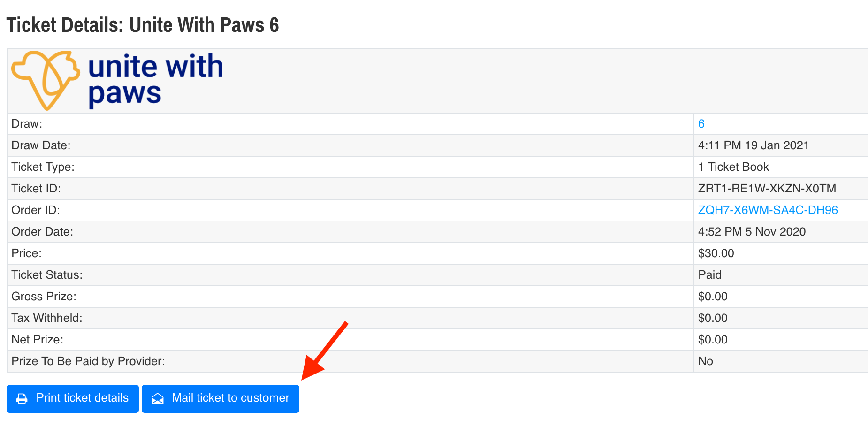868x427 pixels.
Task: Click the Ticket Details page heading
Action: click(x=143, y=25)
